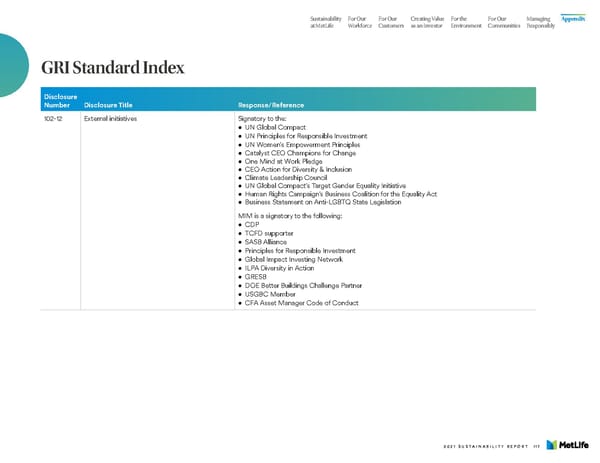Select the For Our Communities tab

(503, 22)
